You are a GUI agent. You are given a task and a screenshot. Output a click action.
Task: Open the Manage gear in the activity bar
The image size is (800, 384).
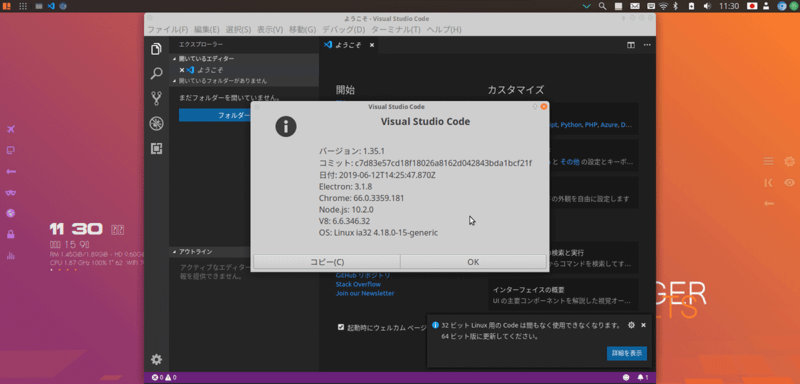[156, 360]
